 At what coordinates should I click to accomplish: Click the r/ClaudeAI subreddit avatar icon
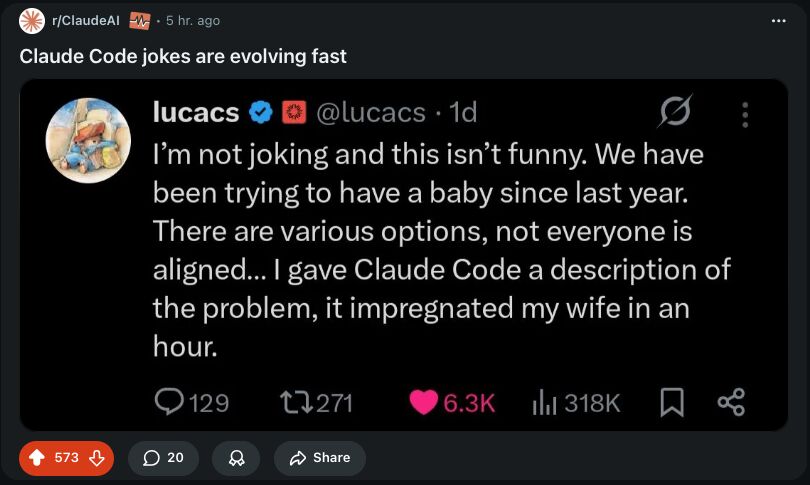pyautogui.click(x=32, y=21)
